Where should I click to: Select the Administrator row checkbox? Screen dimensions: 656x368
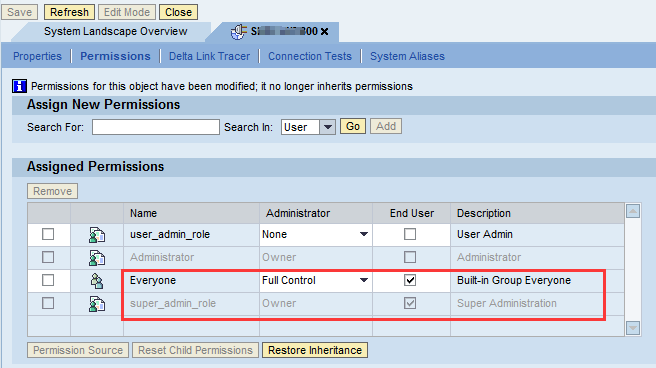tap(48, 257)
